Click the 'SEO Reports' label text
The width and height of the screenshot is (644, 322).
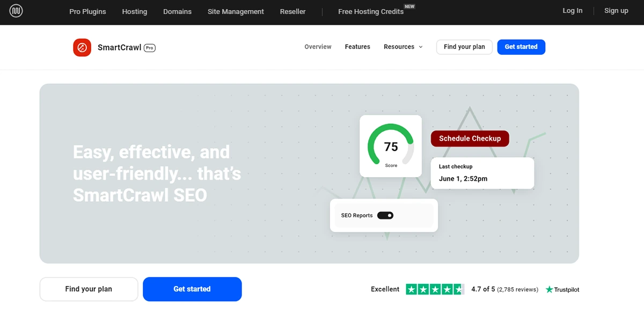point(357,216)
